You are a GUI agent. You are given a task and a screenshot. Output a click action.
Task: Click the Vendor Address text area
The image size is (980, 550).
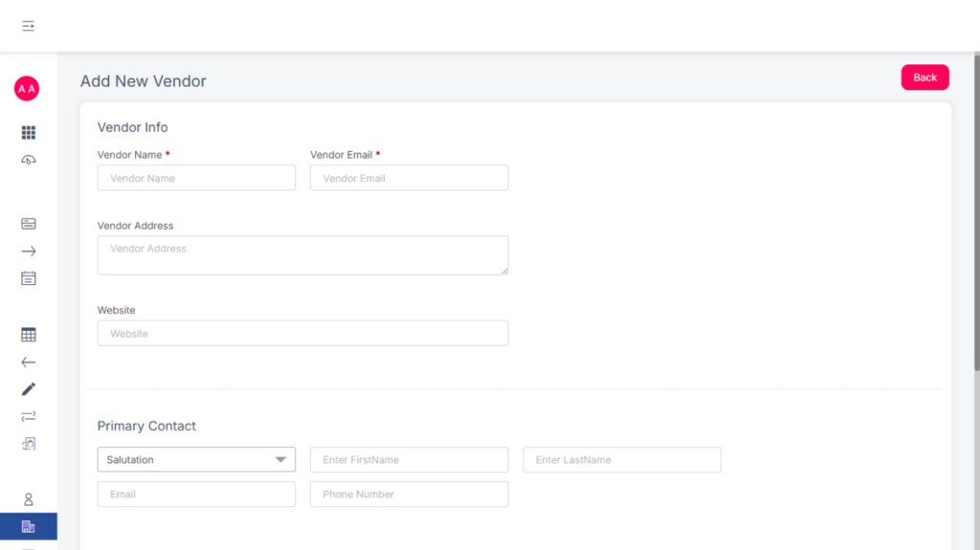click(302, 255)
